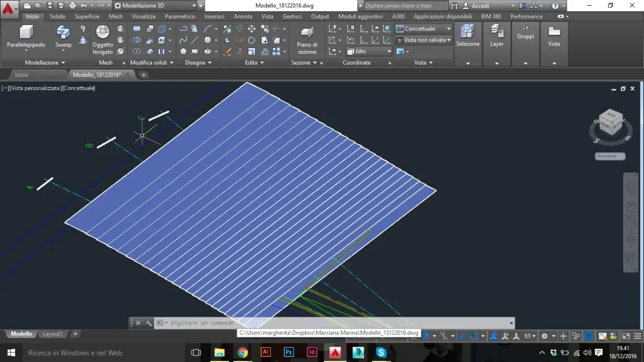Toggle the customization wrench in command line
Viewport: 644px width, 362px height.
click(x=148, y=323)
